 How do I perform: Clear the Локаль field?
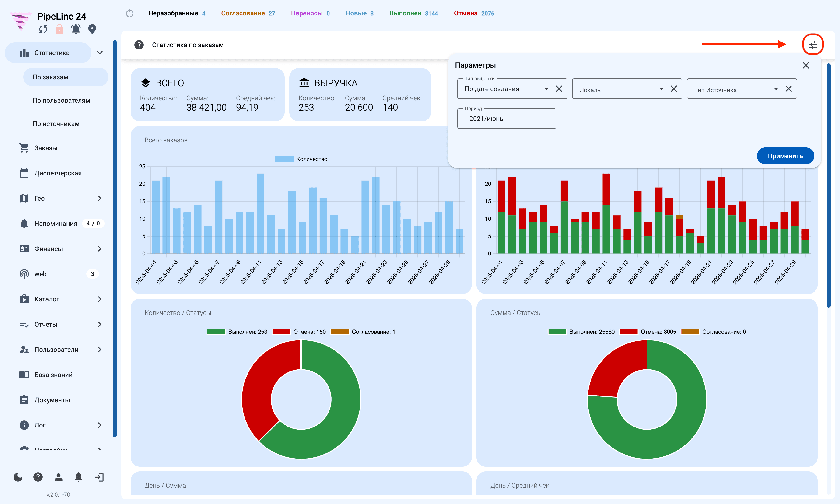pos(674,89)
